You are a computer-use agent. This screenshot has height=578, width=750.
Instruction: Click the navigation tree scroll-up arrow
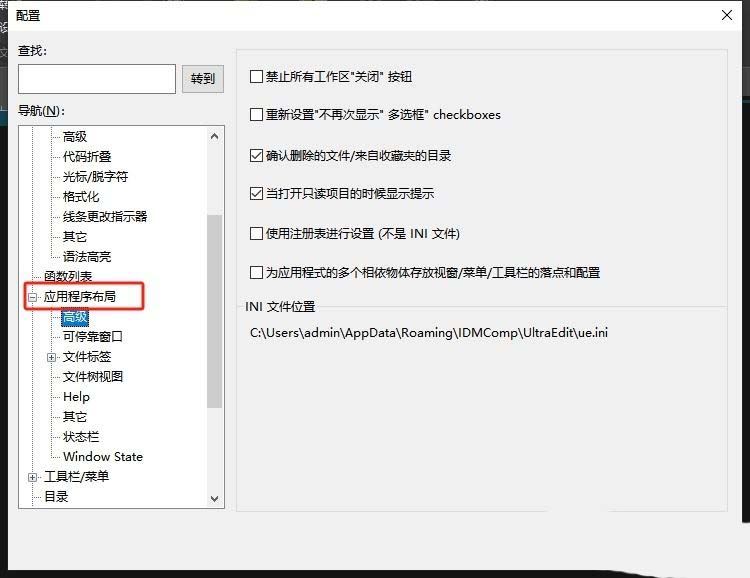click(x=214, y=137)
